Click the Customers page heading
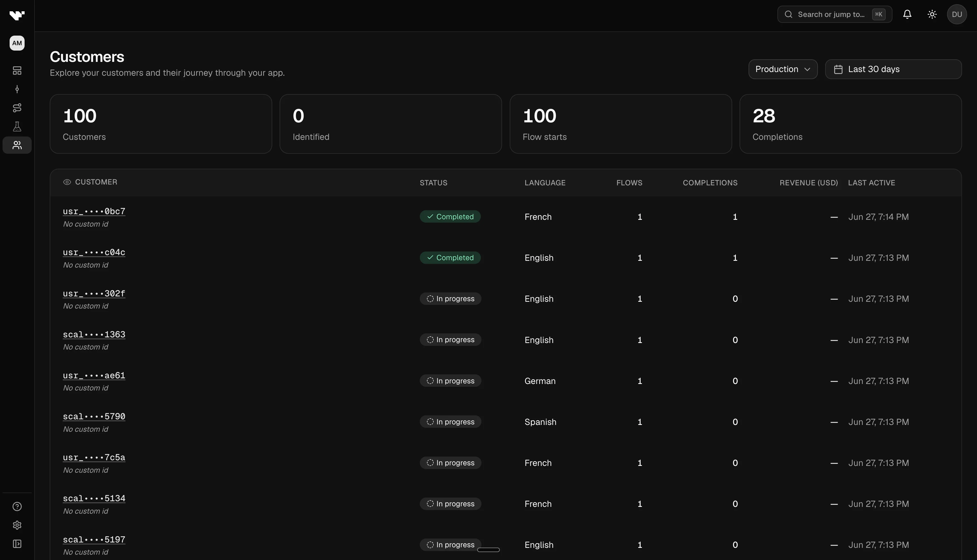 pyautogui.click(x=87, y=57)
